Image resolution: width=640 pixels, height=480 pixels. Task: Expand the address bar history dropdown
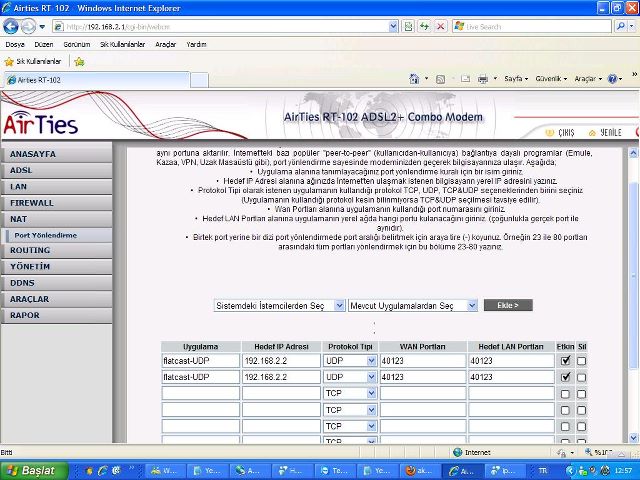(393, 27)
